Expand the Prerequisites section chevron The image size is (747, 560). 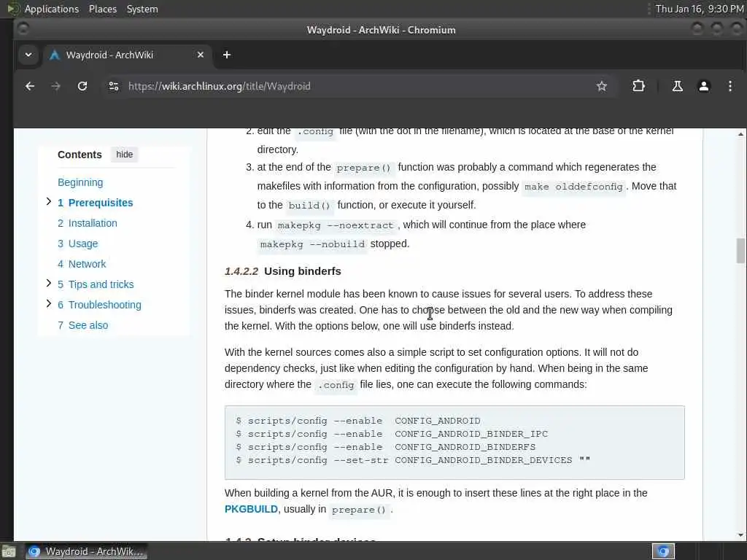[x=48, y=202]
